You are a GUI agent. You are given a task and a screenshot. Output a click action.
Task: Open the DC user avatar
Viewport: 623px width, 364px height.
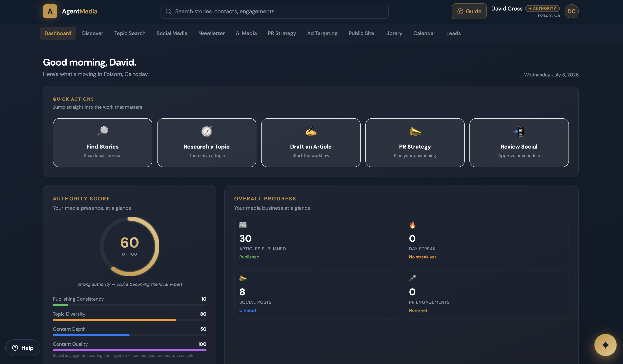pos(571,11)
